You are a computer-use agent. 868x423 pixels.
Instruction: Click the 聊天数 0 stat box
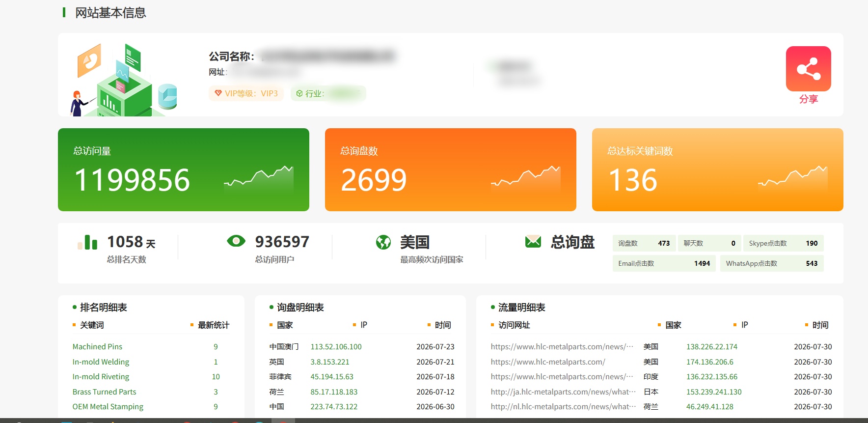(x=709, y=243)
